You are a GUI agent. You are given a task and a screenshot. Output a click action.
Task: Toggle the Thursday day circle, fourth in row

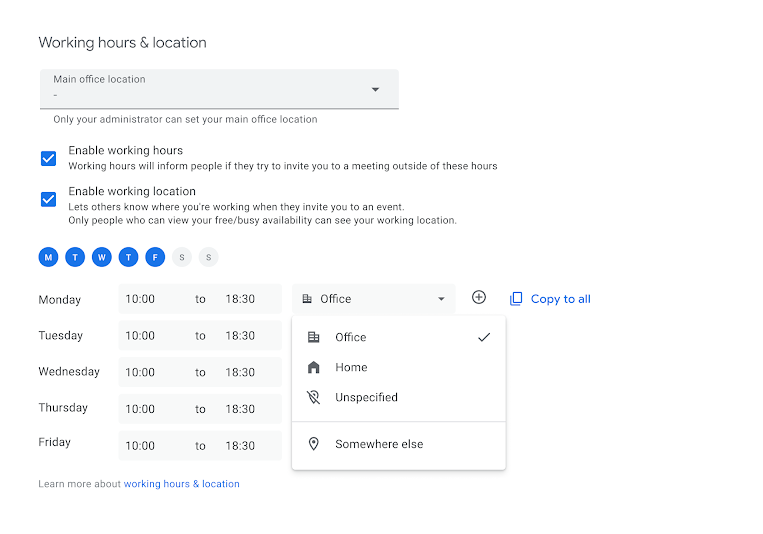coord(128,257)
